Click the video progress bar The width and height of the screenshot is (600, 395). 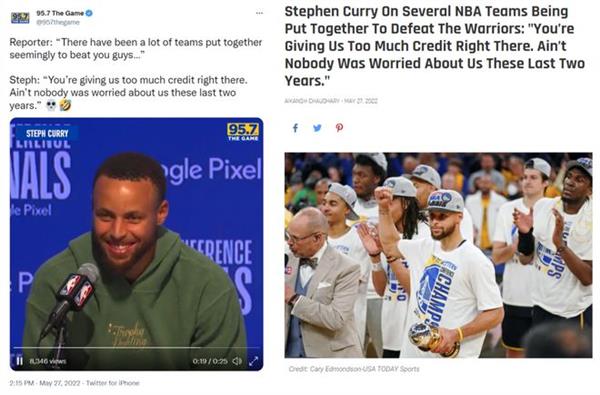click(137, 348)
